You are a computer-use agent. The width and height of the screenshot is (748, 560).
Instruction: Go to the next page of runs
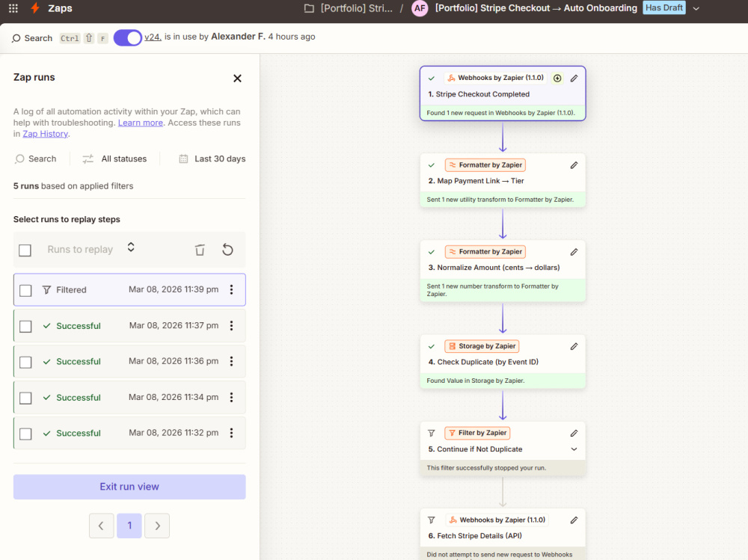coord(157,526)
